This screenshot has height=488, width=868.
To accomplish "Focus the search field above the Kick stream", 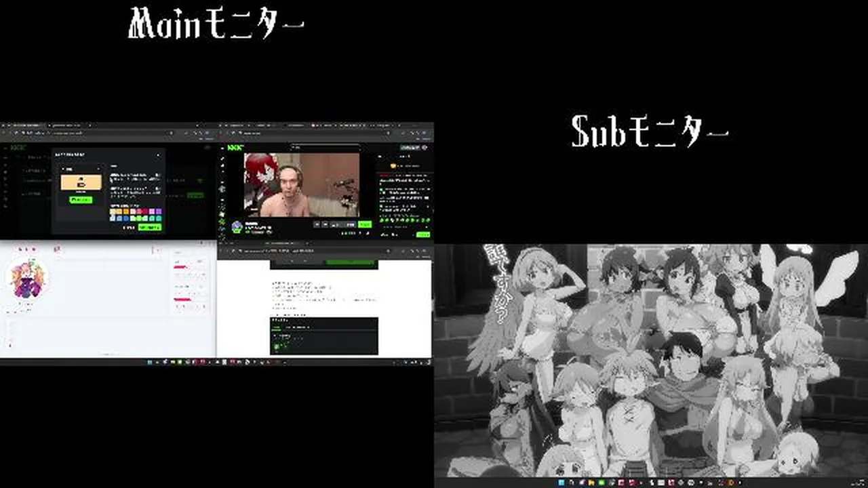I will click(x=325, y=147).
